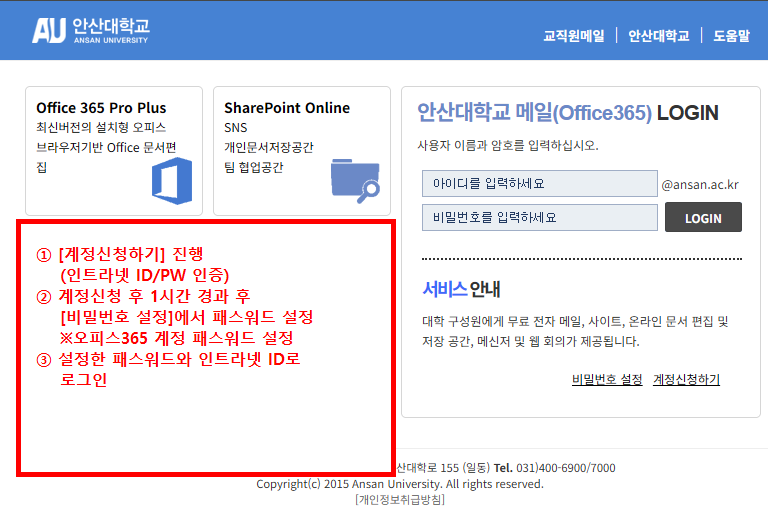Screen dimensions: 768x528
Task: Click the @ansan.ac.kr domain text
Action: tap(699, 185)
